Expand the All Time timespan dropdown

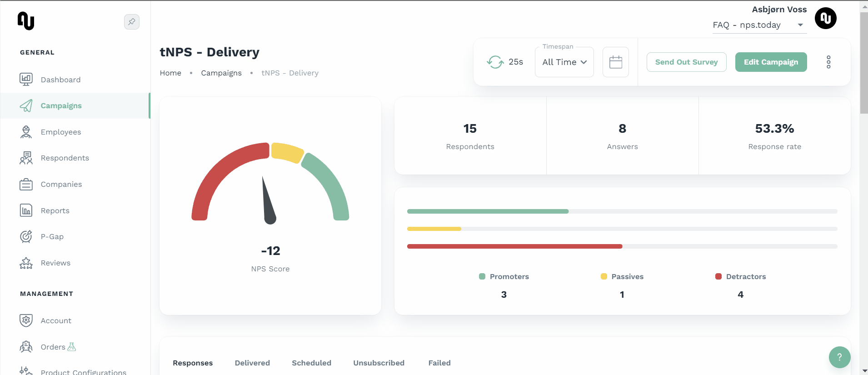tap(564, 62)
